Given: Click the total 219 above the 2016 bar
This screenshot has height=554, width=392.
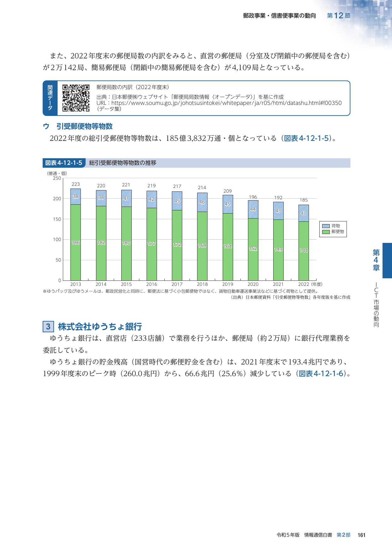Looking at the screenshot, I should click(x=152, y=186).
